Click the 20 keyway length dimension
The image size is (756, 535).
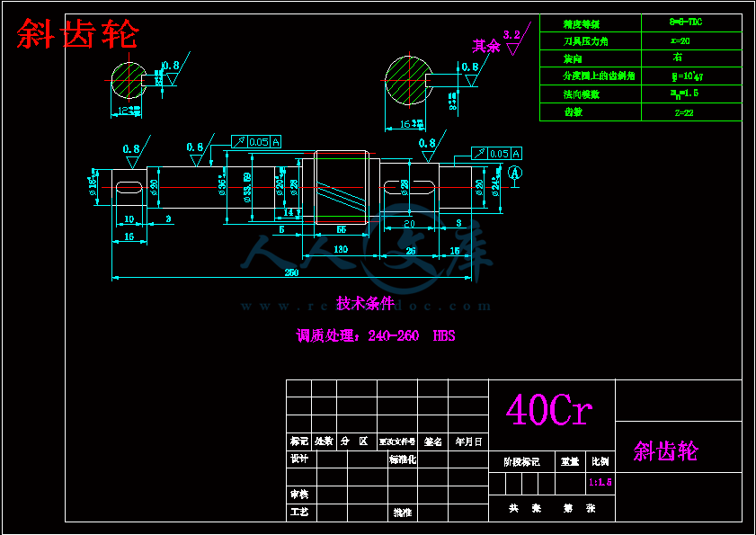tap(409, 223)
